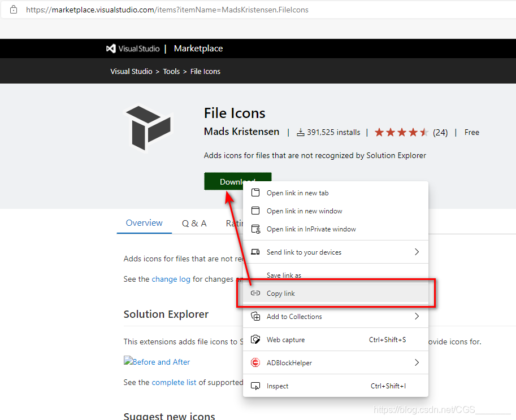
Task: Click inside the browser address bar
Action: pyautogui.click(x=170, y=9)
